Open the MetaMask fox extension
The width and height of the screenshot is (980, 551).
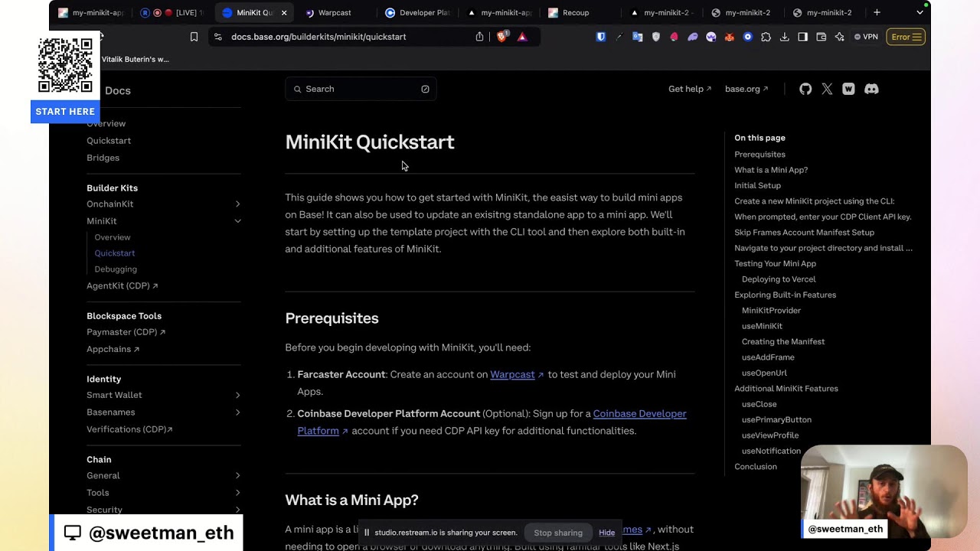point(729,37)
